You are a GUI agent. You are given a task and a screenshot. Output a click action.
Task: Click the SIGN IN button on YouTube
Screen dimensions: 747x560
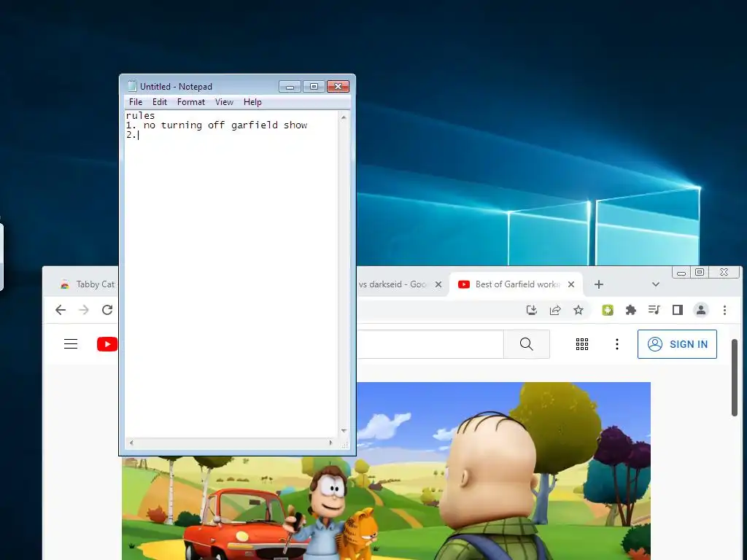click(x=677, y=344)
